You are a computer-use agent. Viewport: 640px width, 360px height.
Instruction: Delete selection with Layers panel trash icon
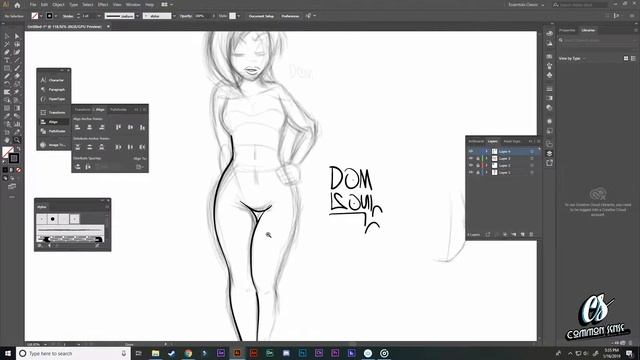click(531, 234)
